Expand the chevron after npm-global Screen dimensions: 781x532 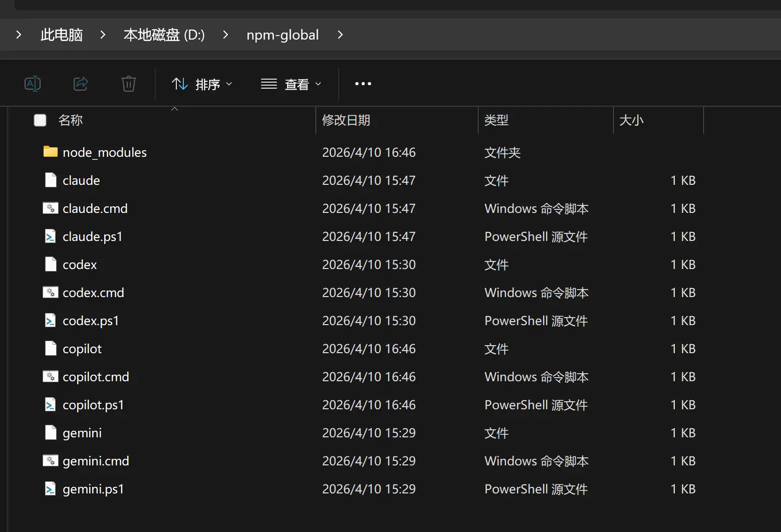pos(340,35)
